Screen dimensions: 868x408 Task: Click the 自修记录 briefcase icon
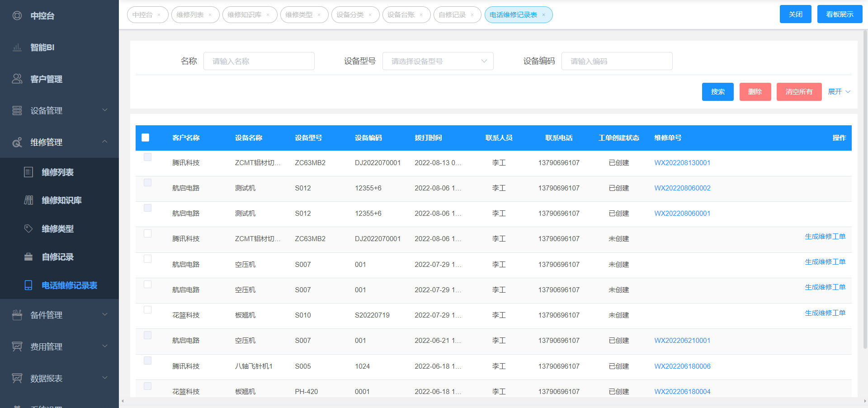point(28,257)
